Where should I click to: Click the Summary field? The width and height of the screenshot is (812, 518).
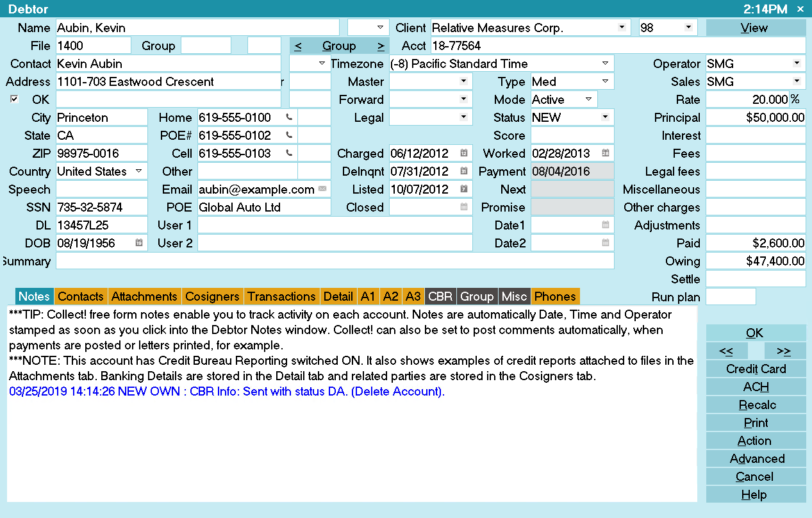[x=335, y=261]
